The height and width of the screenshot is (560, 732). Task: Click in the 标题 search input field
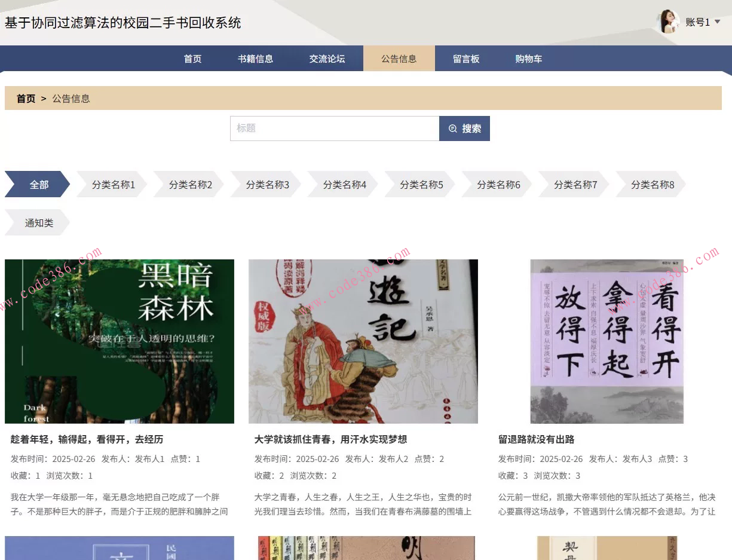pyautogui.click(x=335, y=128)
